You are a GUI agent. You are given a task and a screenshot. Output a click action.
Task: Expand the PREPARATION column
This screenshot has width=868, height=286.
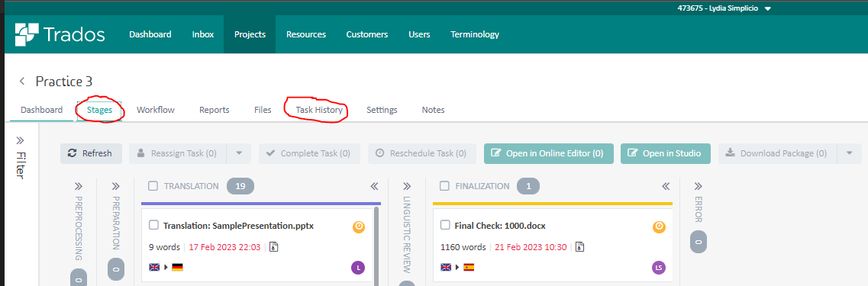(116, 186)
